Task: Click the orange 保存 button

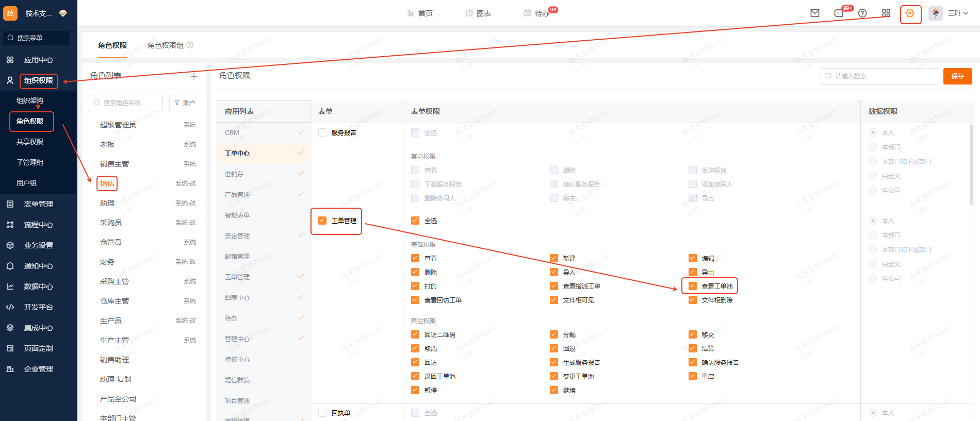Action: tap(957, 76)
